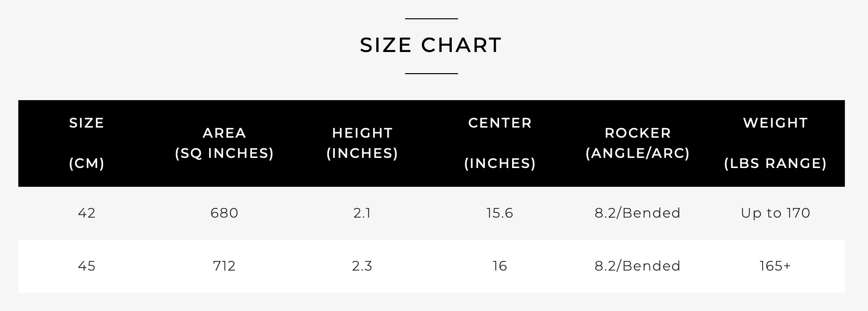
Task: Click the Up to 170 weight cell
Action: 776,213
